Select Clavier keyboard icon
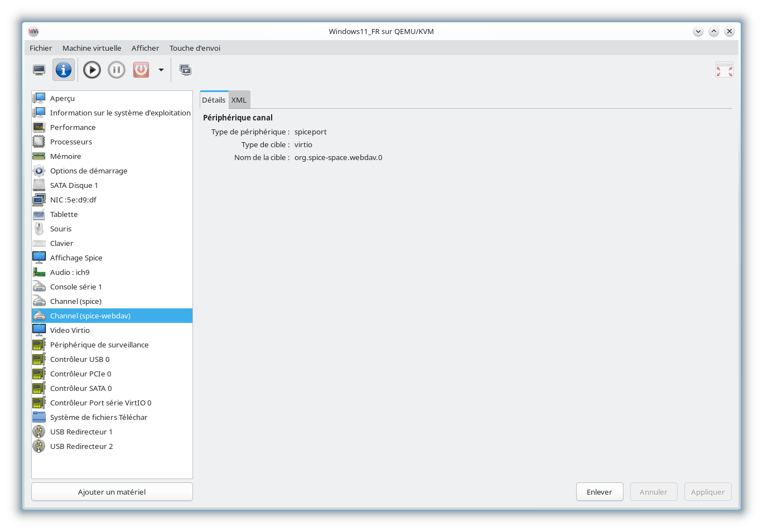The height and width of the screenshot is (532, 763). 39,243
